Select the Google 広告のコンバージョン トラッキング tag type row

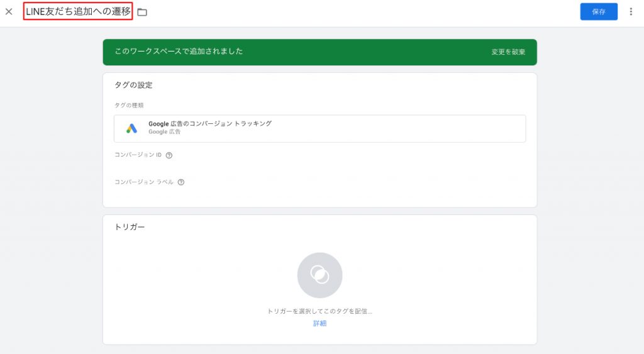319,128
